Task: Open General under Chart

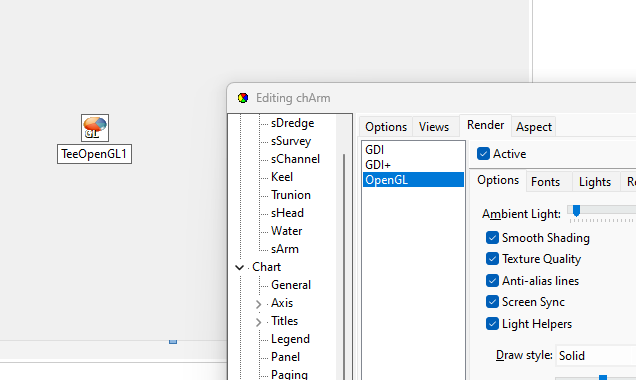Action: [x=291, y=285]
